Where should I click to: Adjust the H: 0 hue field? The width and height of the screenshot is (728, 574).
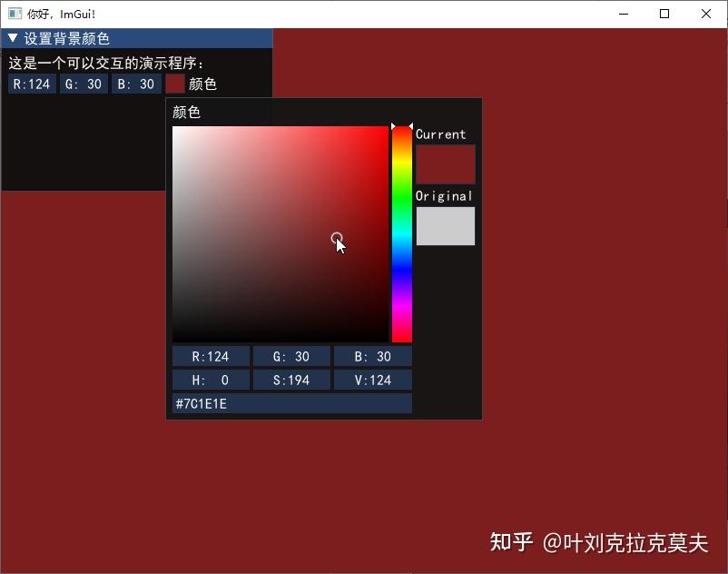[x=211, y=380]
